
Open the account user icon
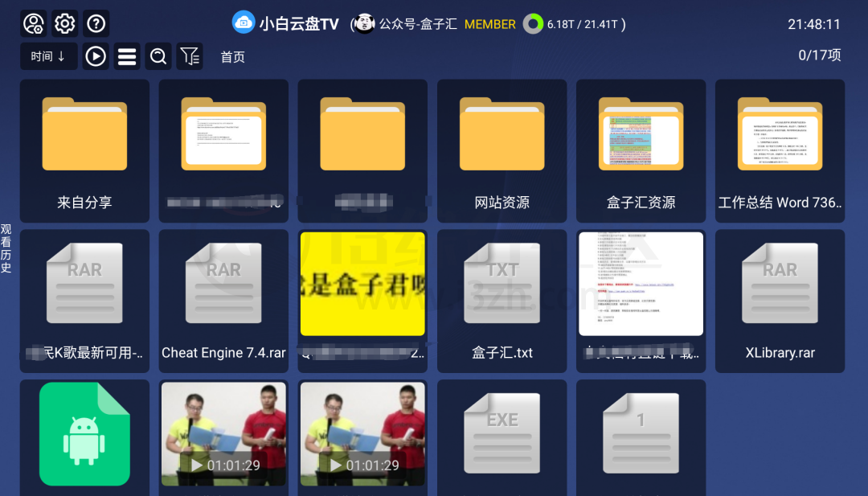pyautogui.click(x=34, y=24)
